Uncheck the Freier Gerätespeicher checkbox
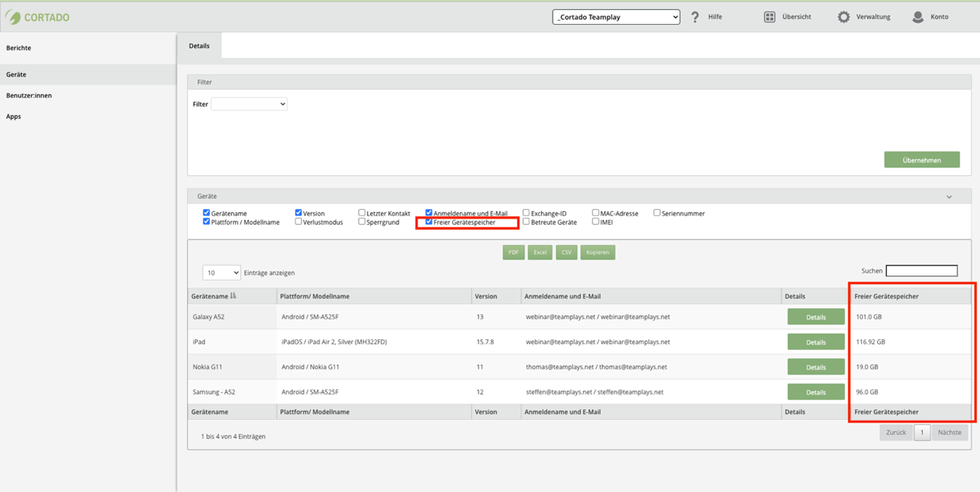Image resolution: width=980 pixels, height=492 pixels. tap(429, 222)
